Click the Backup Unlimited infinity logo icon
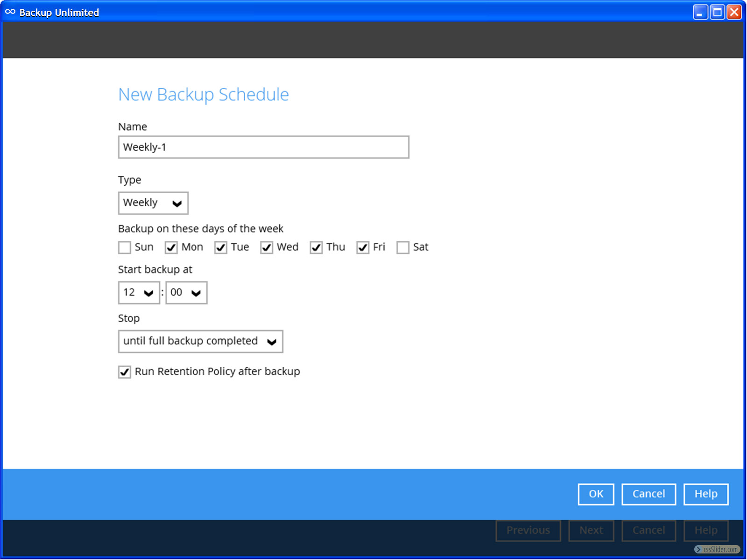The width and height of the screenshot is (747, 560). click(x=10, y=12)
